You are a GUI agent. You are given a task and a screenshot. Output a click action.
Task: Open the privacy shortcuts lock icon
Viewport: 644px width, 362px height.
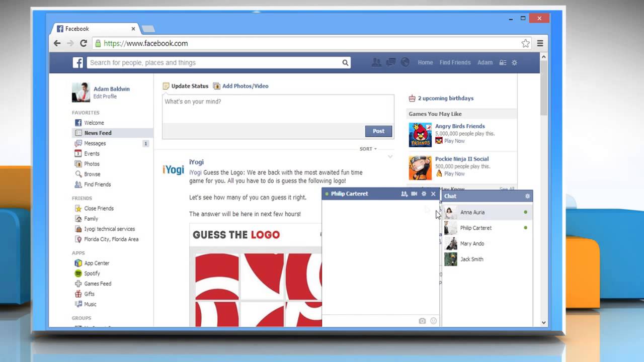pyautogui.click(x=503, y=63)
